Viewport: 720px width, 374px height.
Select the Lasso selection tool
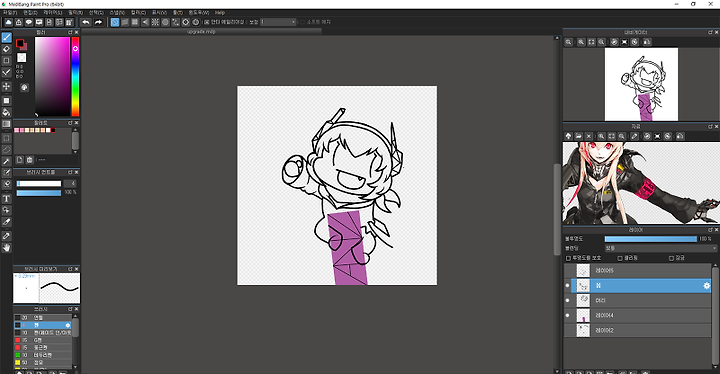6,149
